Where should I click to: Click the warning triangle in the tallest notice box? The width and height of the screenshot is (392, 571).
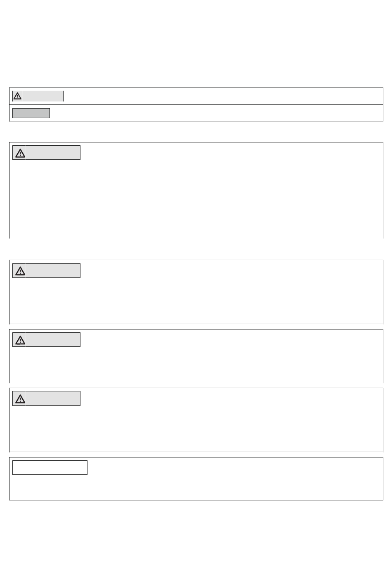click(x=20, y=153)
